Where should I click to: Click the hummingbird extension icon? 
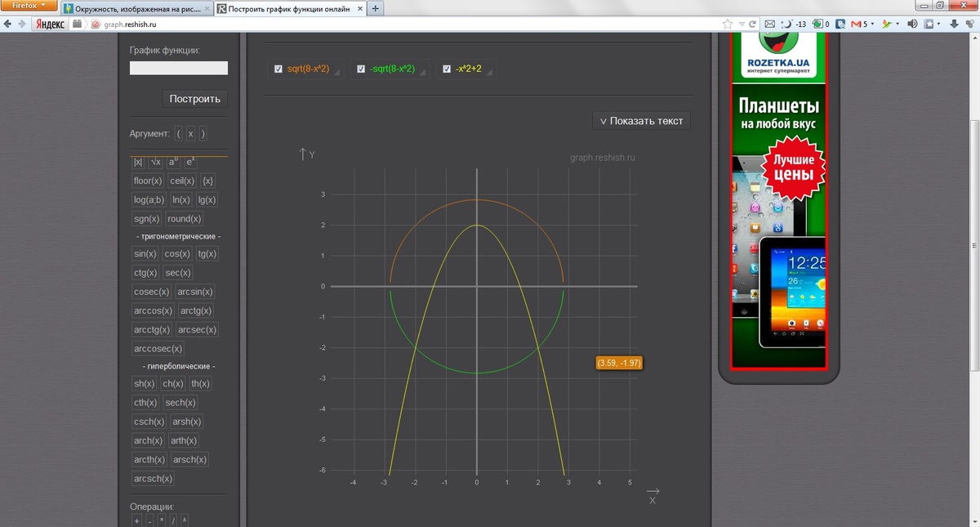pos(886,24)
